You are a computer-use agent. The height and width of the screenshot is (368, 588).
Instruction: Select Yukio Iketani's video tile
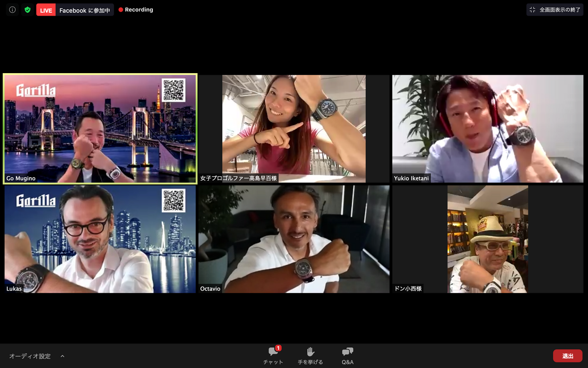(x=488, y=129)
